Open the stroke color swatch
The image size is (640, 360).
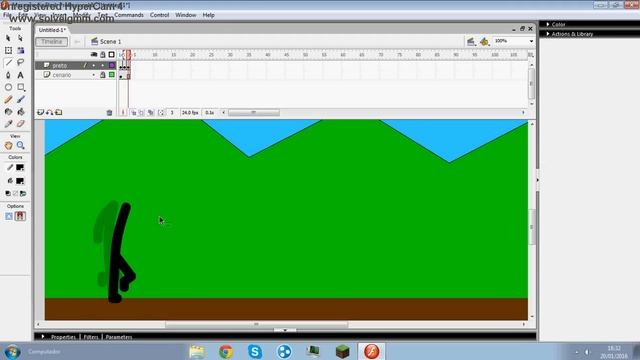(20, 168)
